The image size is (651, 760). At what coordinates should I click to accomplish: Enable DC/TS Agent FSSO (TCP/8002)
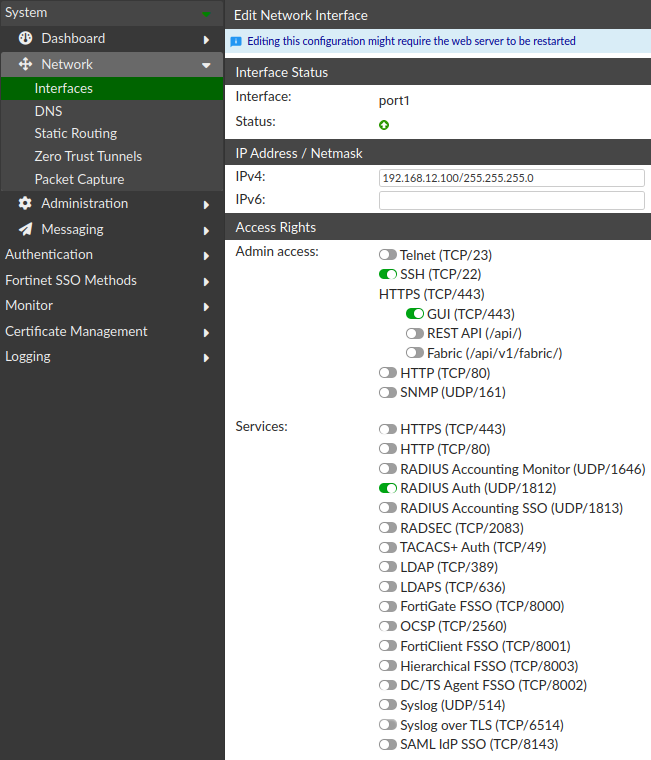point(388,685)
